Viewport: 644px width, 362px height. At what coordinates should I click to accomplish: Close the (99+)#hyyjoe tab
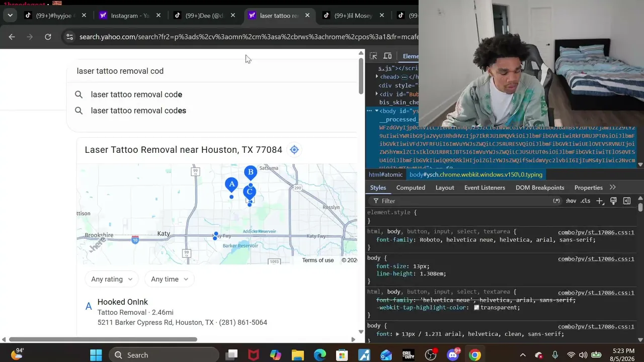click(84, 16)
